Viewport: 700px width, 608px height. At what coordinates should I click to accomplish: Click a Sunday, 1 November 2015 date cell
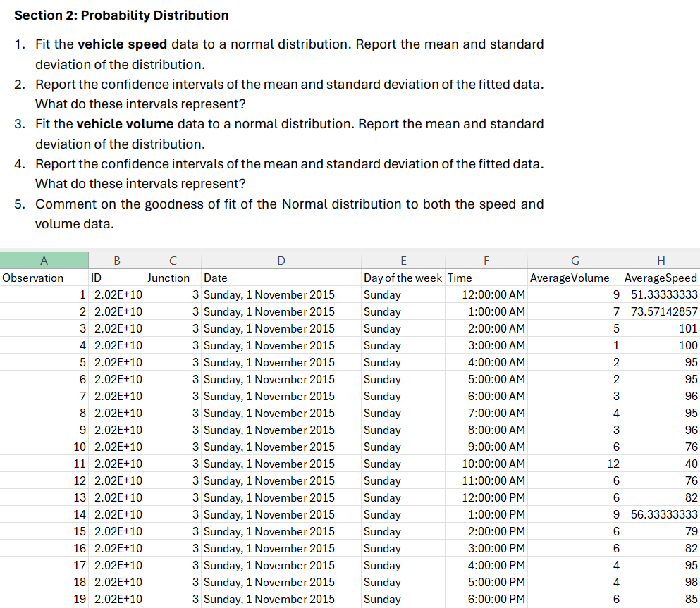(x=281, y=294)
